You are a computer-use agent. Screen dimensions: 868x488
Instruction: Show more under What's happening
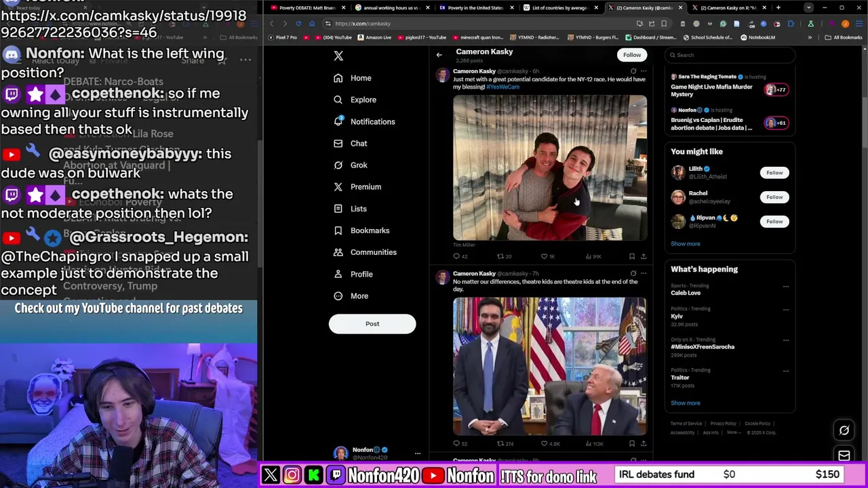click(686, 403)
